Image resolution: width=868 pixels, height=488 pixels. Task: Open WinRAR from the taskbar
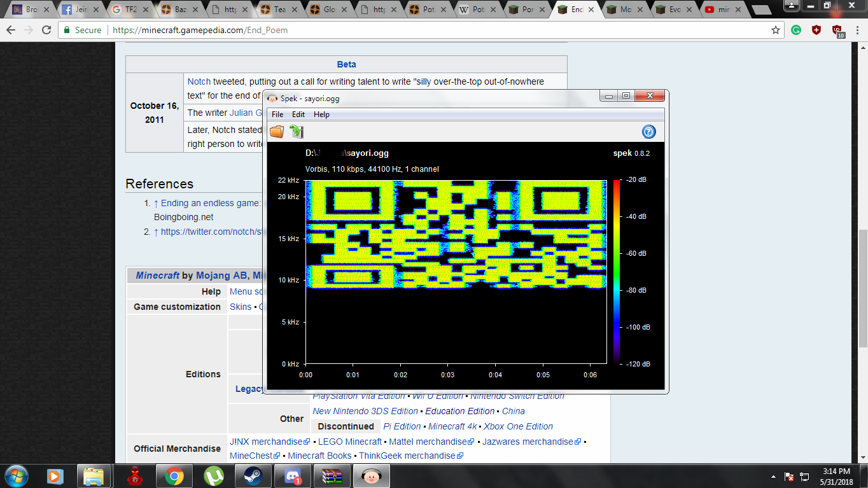click(x=332, y=475)
